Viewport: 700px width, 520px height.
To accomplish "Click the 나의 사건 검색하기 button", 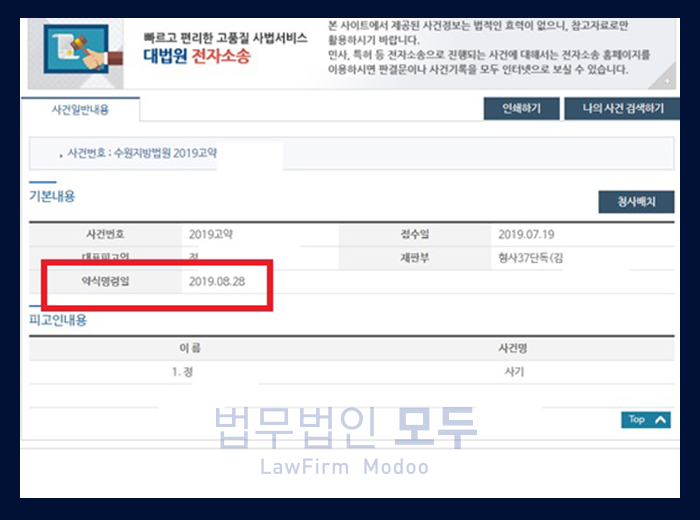I will (615, 108).
